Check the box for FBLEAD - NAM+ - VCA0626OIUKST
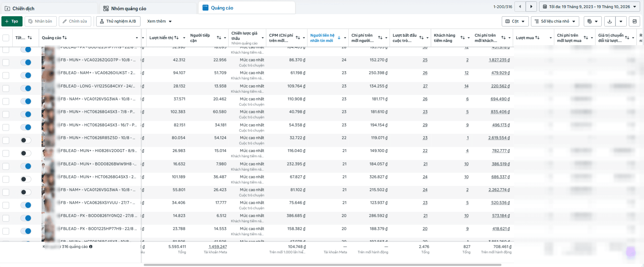The image size is (644, 267). [x=6, y=75]
